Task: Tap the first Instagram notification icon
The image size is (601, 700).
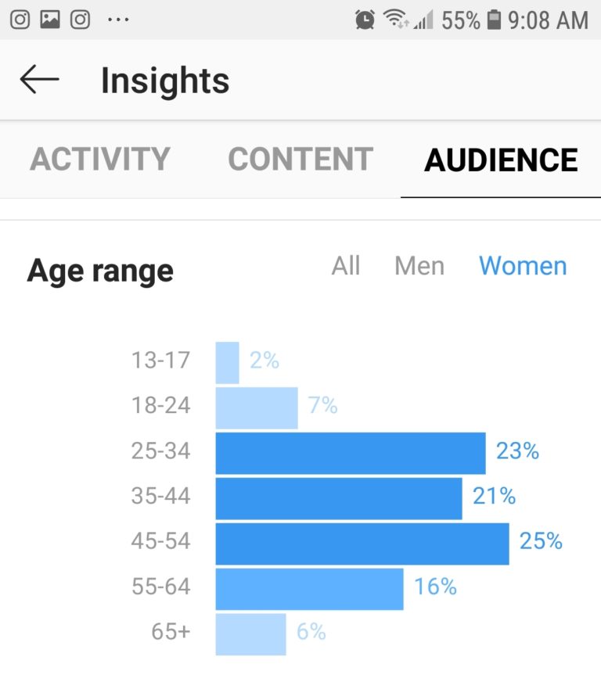Action: click(20, 20)
